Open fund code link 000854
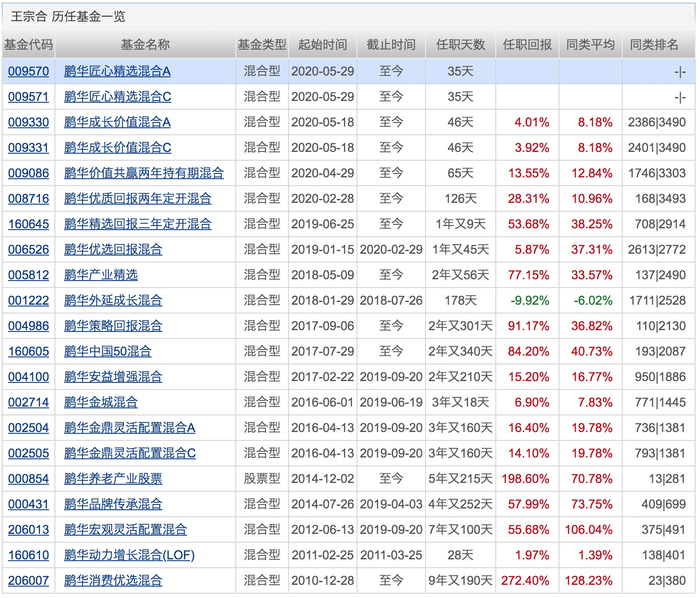Image resolution: width=700 pixels, height=598 pixels. 29,479
